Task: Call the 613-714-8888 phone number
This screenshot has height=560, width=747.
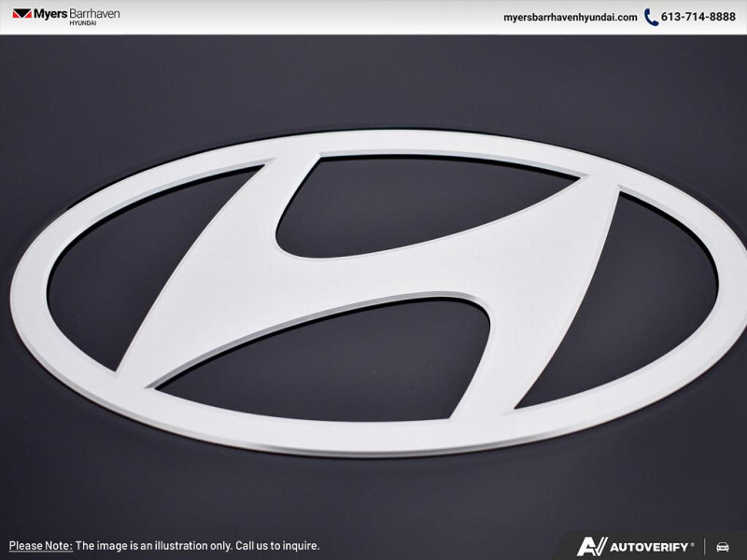Action: click(699, 17)
